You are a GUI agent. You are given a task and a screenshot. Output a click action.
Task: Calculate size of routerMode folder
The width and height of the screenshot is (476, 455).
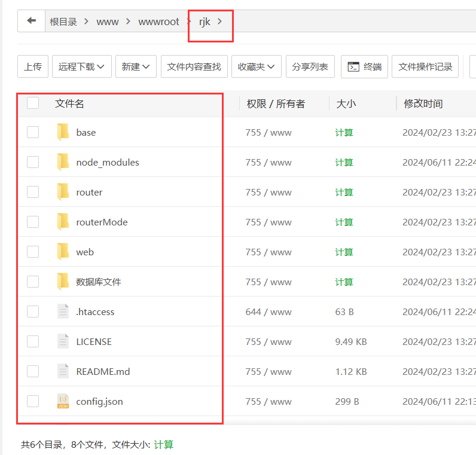click(x=344, y=222)
